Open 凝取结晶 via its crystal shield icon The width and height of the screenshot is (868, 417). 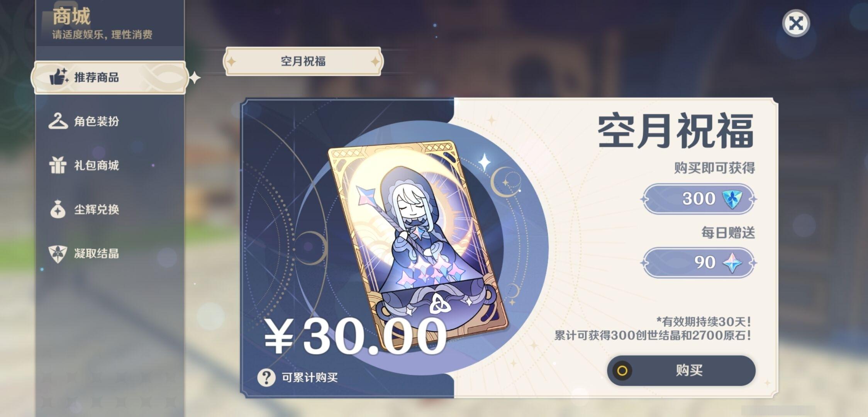58,254
